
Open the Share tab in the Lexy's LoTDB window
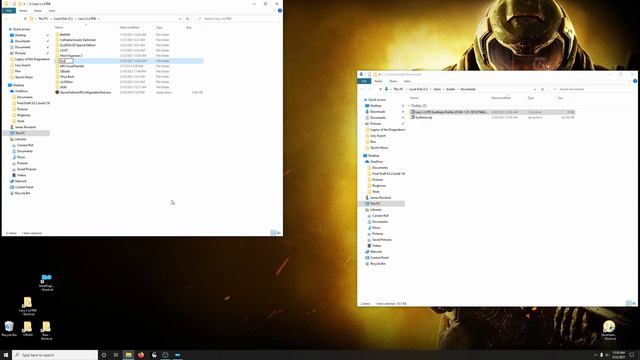coord(38,11)
